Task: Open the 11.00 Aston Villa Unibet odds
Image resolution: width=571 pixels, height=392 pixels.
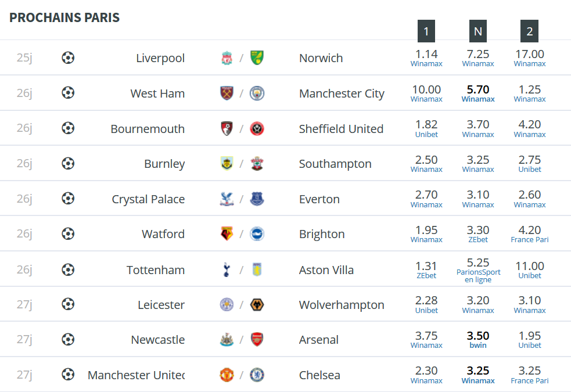Action: pyautogui.click(x=530, y=270)
